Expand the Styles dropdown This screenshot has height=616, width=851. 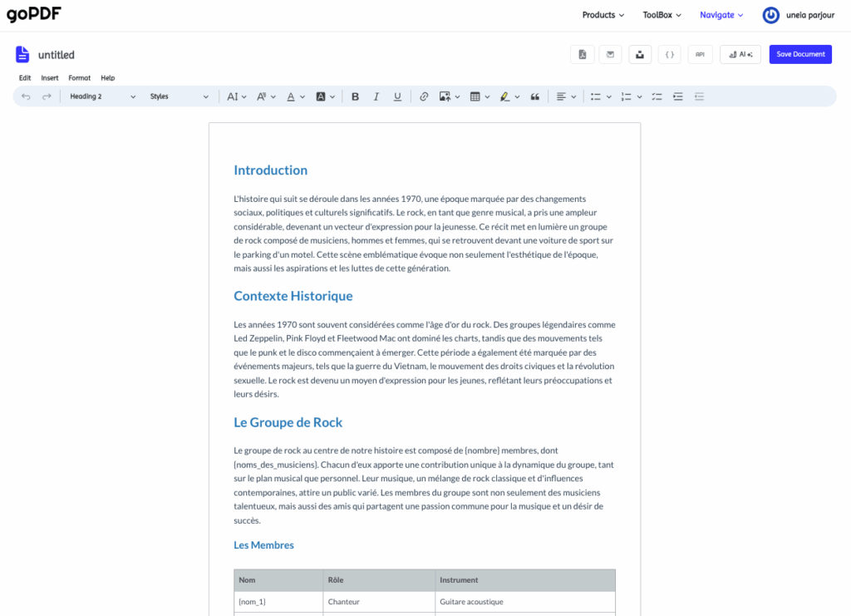[179, 96]
